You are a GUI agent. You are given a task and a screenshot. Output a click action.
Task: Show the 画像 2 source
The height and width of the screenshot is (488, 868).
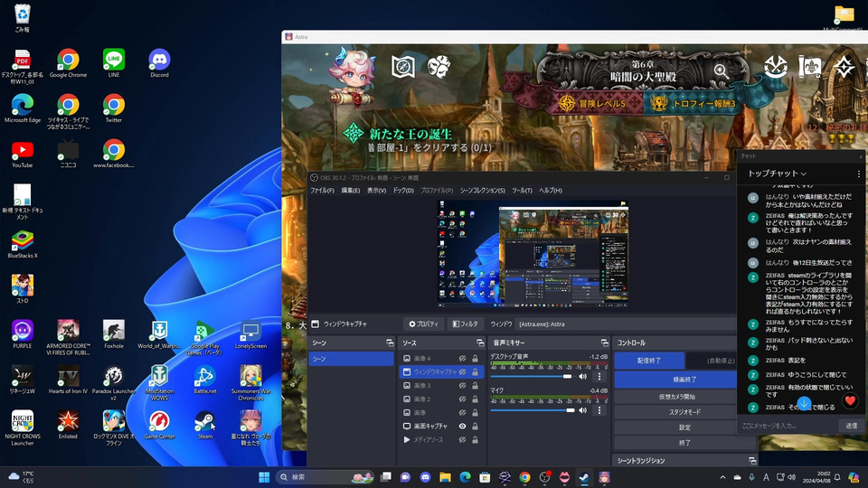tap(462, 399)
